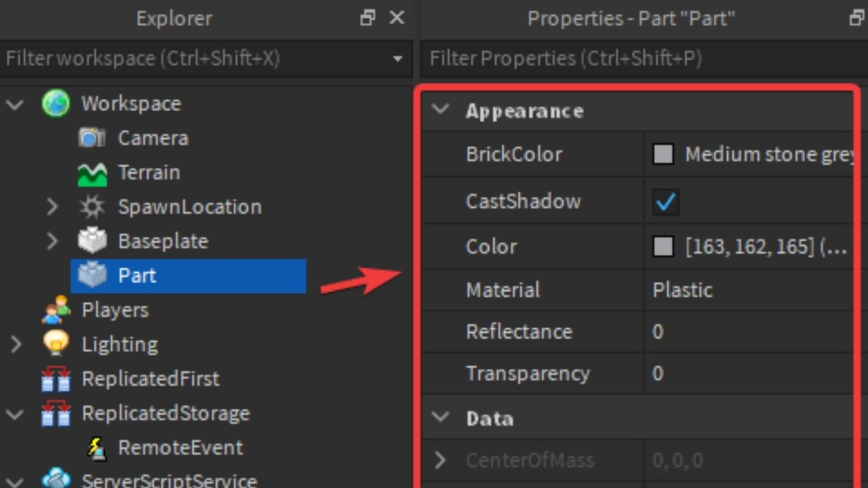Open the Filter workspace dropdown arrow
Viewport: 868px width, 488px height.
399,58
